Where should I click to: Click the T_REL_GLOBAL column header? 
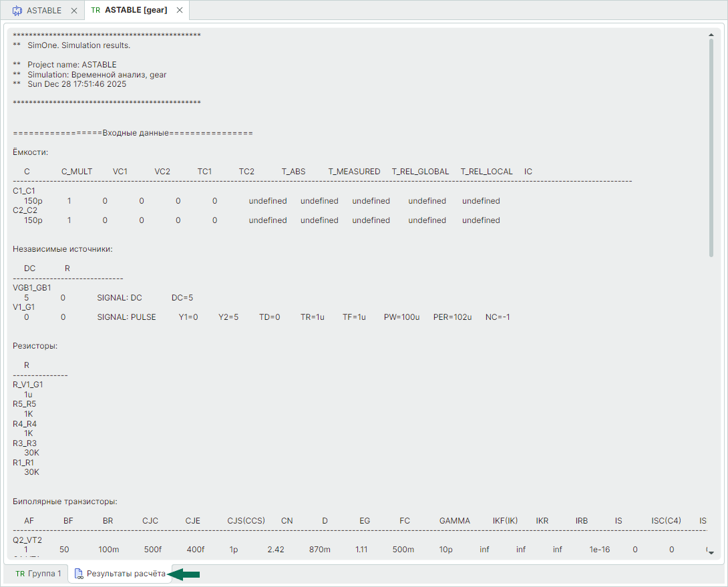point(420,172)
